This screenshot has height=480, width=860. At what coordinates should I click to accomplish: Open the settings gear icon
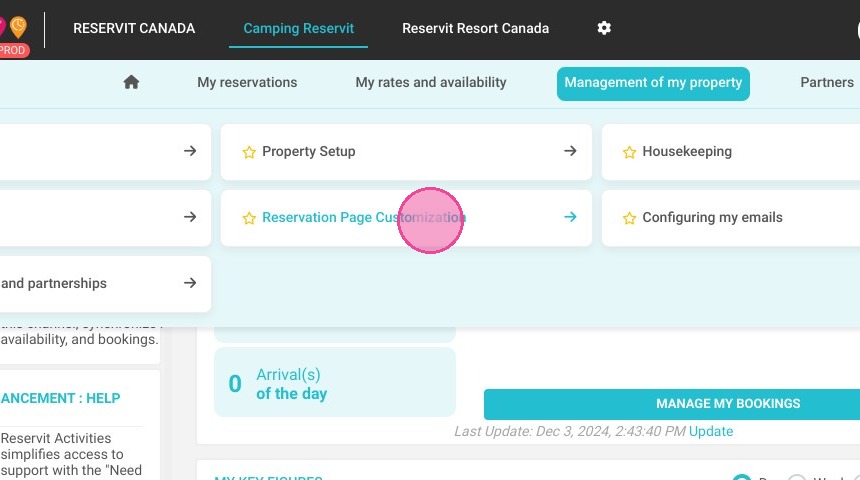[604, 28]
